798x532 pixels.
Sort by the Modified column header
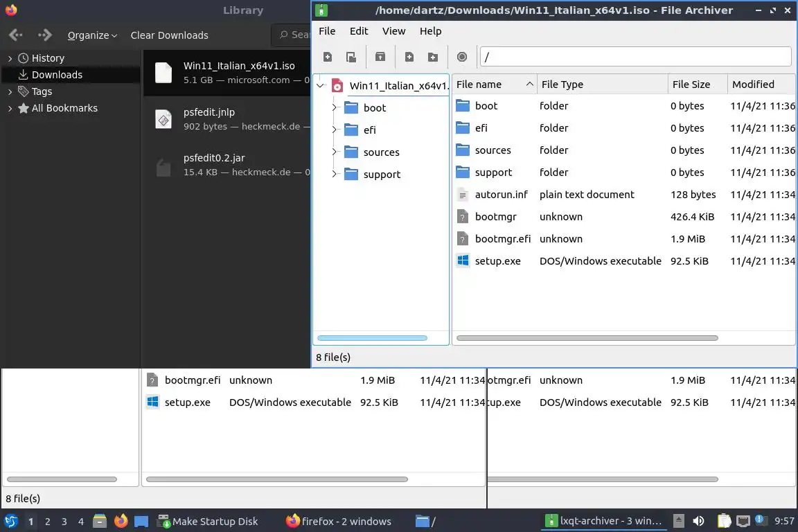point(761,85)
